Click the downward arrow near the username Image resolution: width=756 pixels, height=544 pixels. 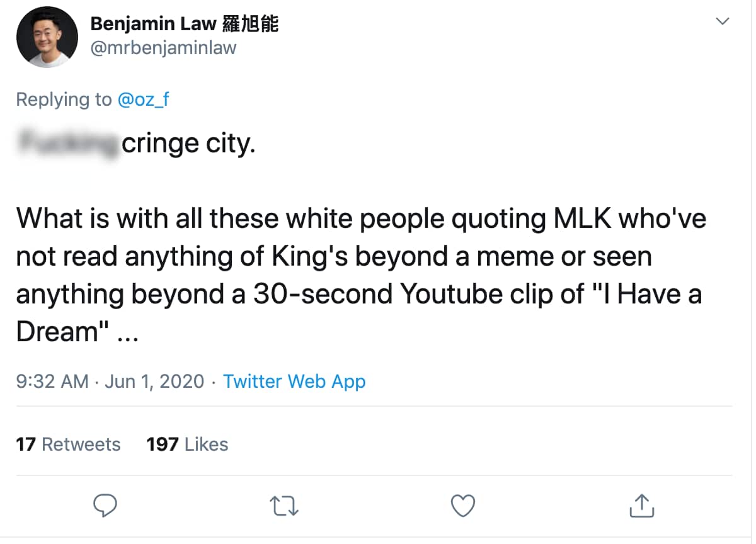click(723, 20)
